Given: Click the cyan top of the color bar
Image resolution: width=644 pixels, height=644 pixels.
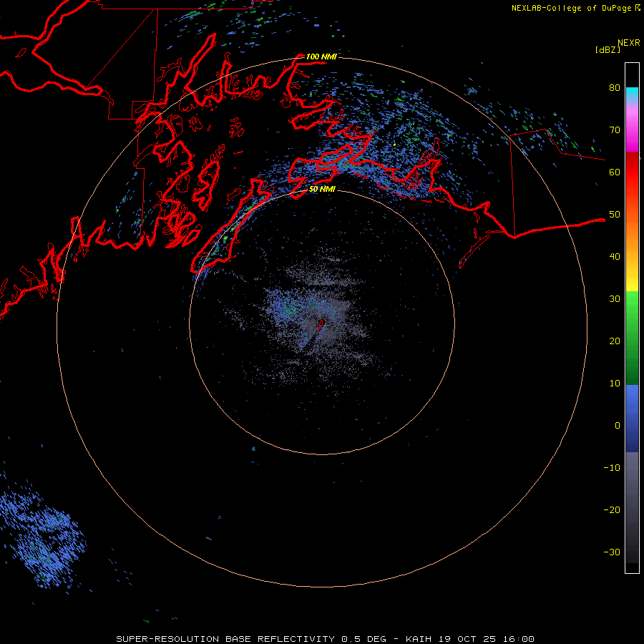Looking at the screenshot, I should 632,94.
